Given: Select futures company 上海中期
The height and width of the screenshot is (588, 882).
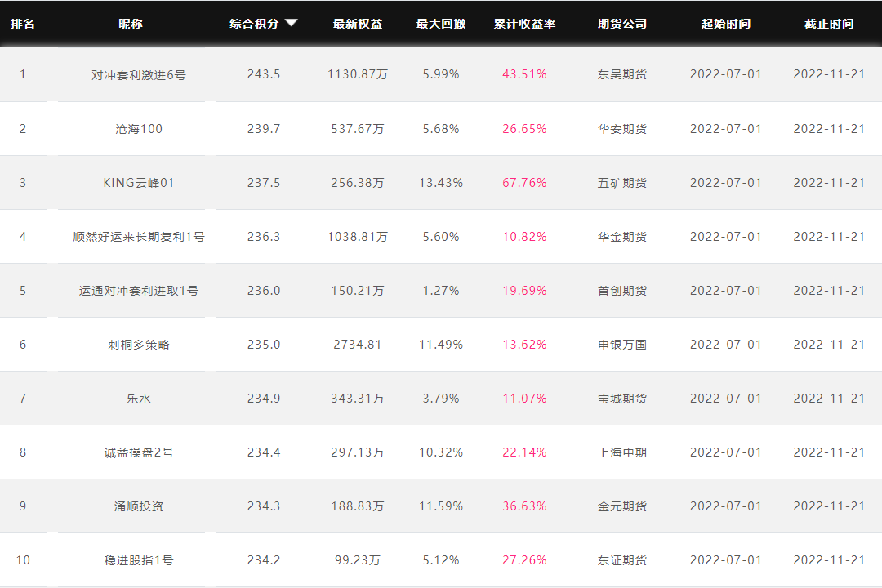Looking at the screenshot, I should (622, 452).
